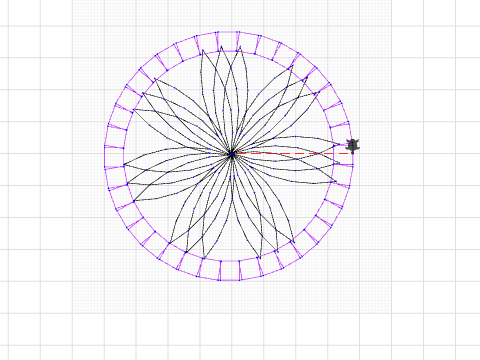Select the purple ring segment directly above center
Viewport: 480px width, 360px height.
pyautogui.click(x=228, y=42)
